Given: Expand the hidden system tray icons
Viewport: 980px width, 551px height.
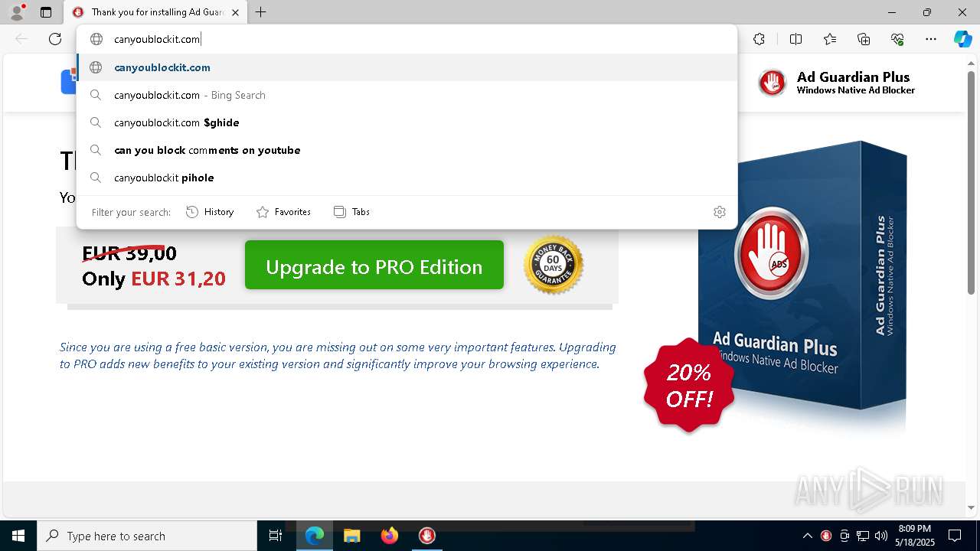Looking at the screenshot, I should click(807, 536).
